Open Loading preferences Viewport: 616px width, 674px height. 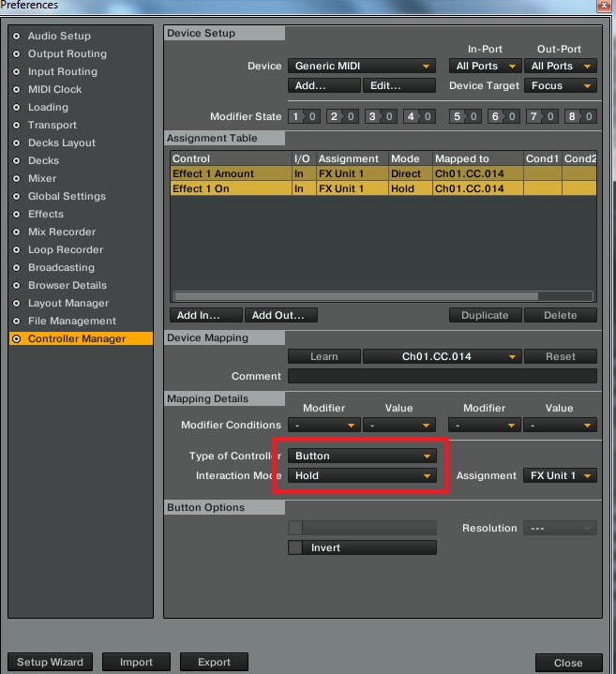click(48, 108)
